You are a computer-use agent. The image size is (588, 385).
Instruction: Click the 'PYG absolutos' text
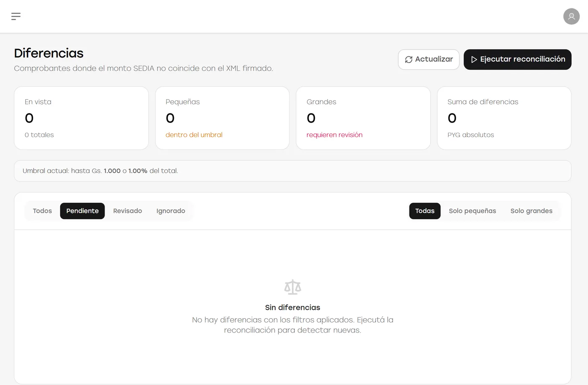click(471, 135)
